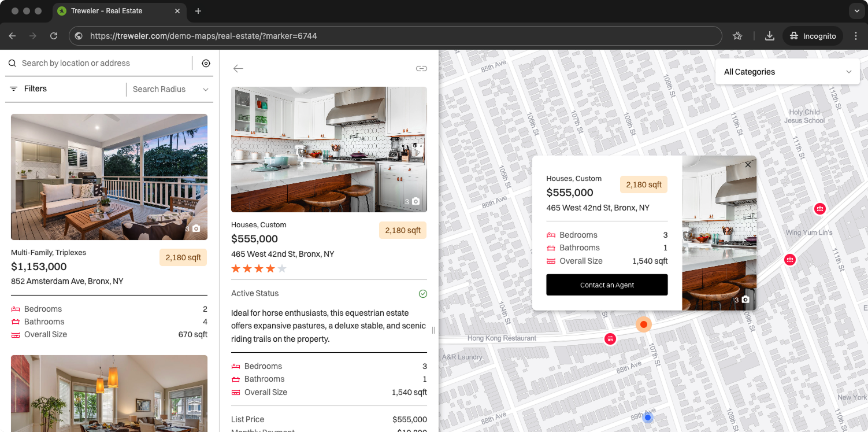868x432 pixels.
Task: Click the $1,153,000 listing price
Action: [x=39, y=267]
